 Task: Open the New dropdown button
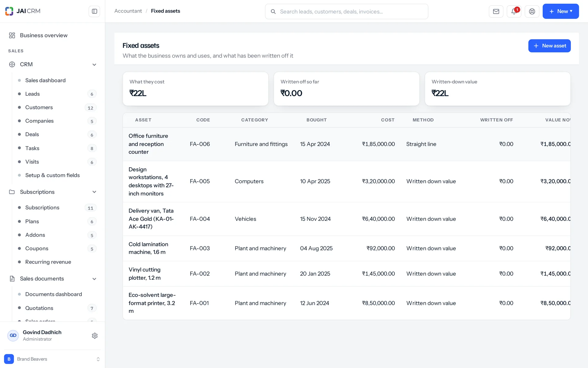coord(560,11)
